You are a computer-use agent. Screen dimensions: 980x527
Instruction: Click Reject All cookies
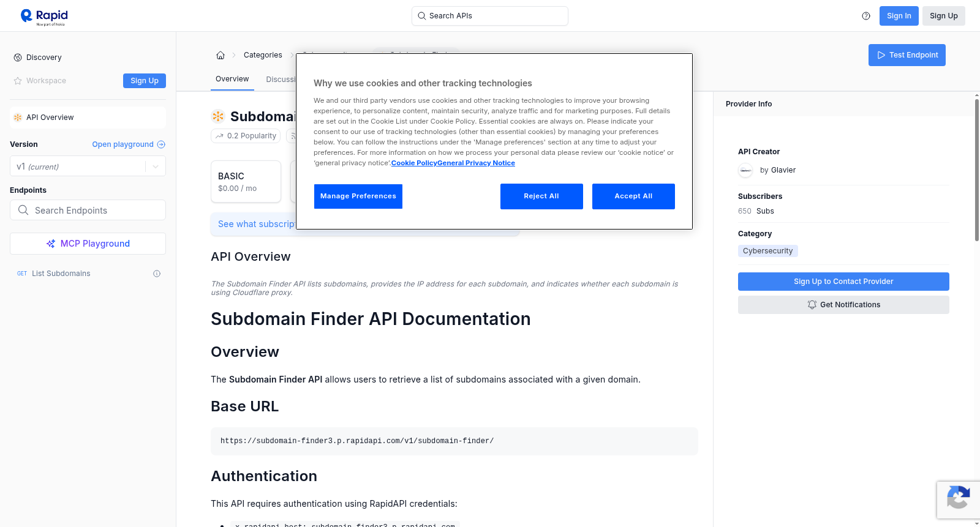[541, 196]
